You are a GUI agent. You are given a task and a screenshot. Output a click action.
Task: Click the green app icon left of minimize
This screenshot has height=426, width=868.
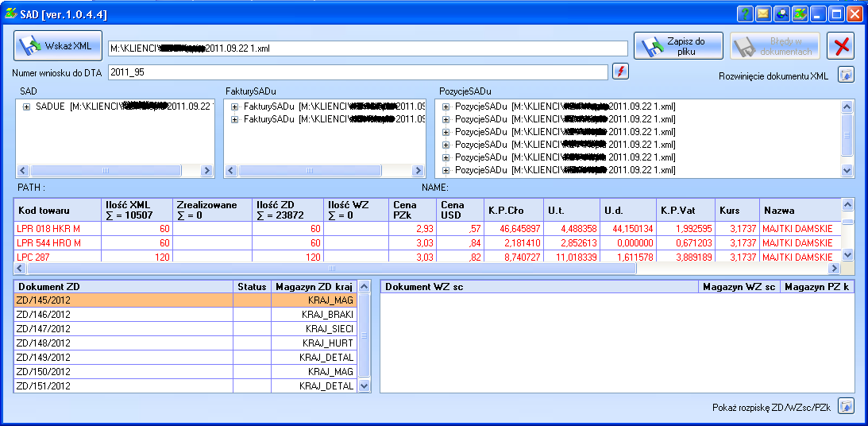click(x=800, y=14)
